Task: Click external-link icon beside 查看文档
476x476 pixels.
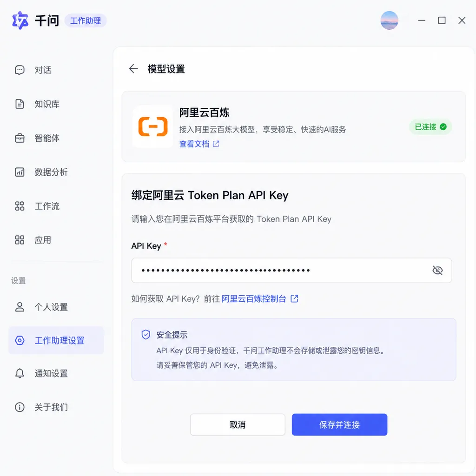Action: point(216,144)
